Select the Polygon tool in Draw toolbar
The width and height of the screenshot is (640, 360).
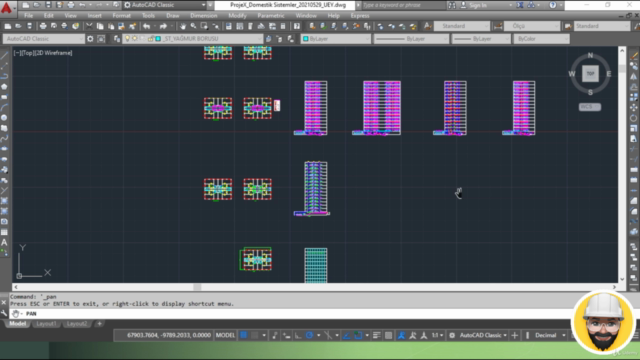4,87
